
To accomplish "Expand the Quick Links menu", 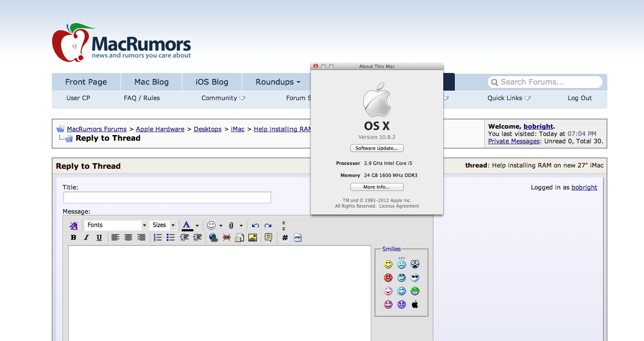I will 509,98.
